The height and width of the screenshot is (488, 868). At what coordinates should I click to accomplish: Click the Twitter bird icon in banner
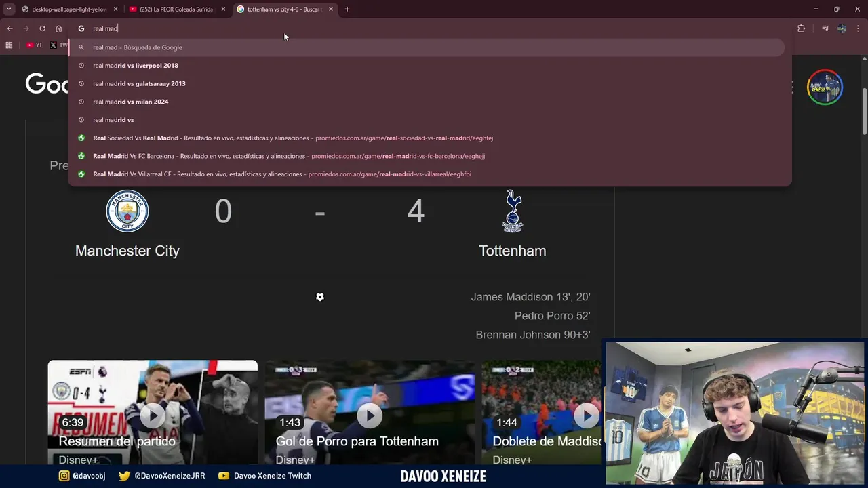click(124, 476)
